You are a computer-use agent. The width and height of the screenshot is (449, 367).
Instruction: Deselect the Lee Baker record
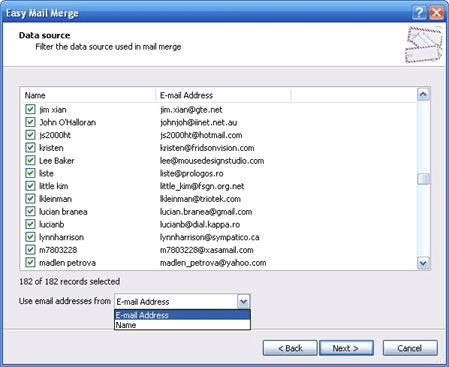(30, 160)
